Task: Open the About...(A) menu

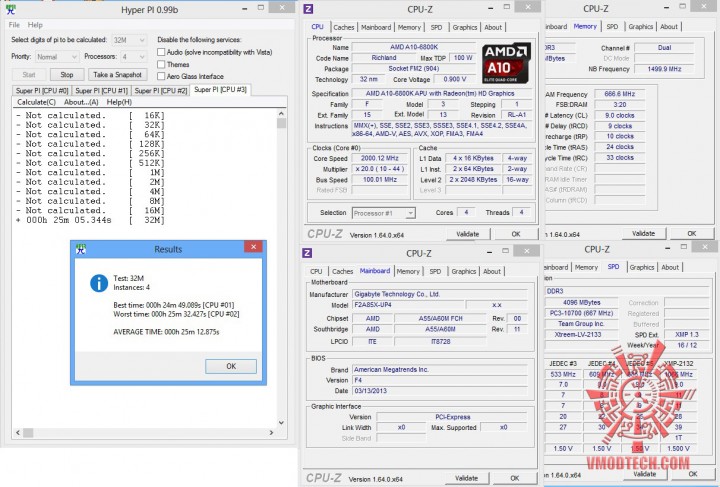Action: 81,102
